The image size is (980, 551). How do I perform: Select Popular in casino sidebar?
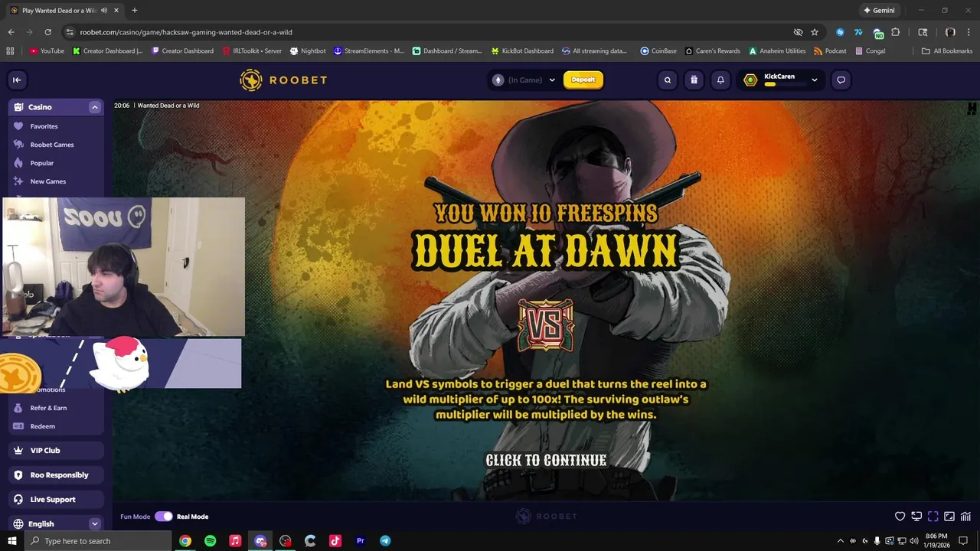pyautogui.click(x=56, y=163)
